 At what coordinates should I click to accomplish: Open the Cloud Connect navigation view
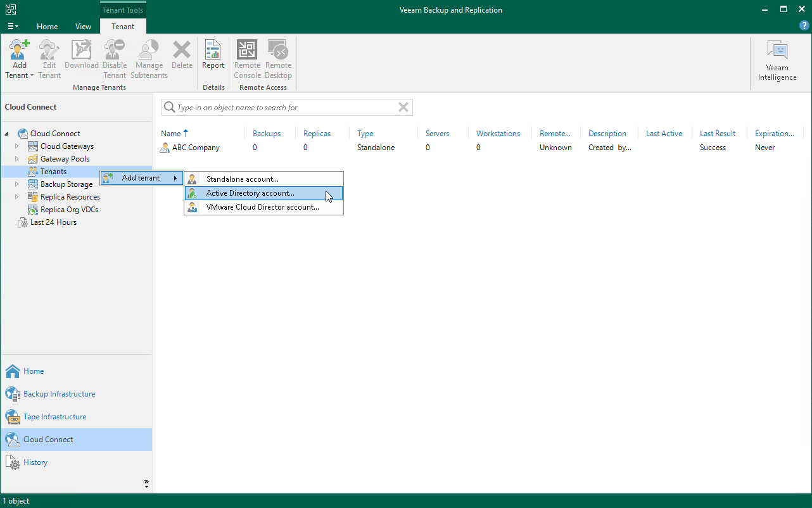(77, 440)
